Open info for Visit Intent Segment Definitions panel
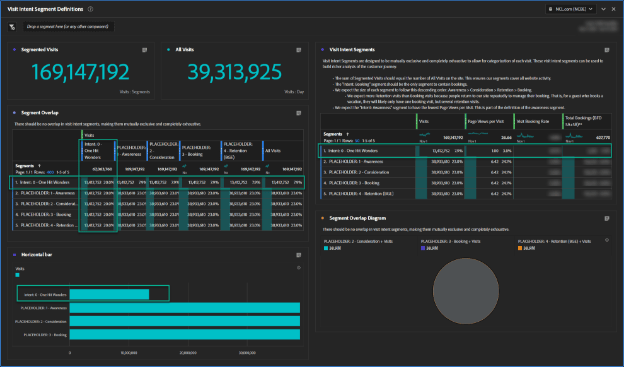 [x=90, y=9]
